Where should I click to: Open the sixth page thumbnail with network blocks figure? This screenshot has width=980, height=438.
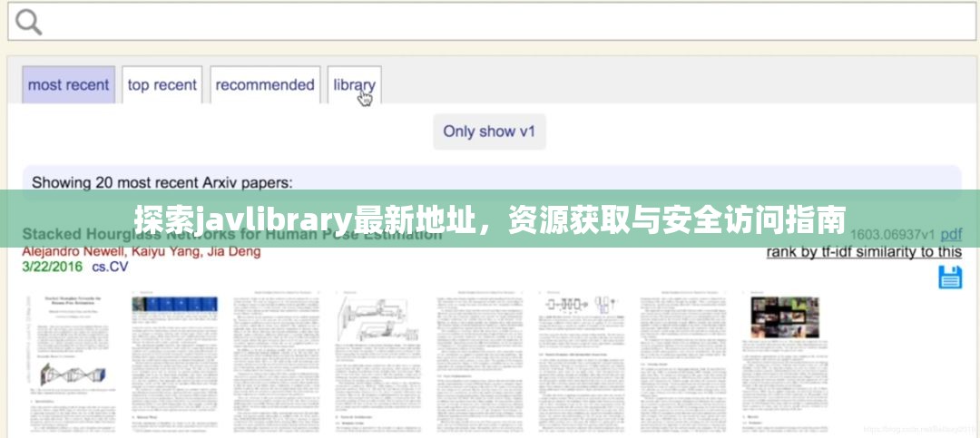pos(582,363)
